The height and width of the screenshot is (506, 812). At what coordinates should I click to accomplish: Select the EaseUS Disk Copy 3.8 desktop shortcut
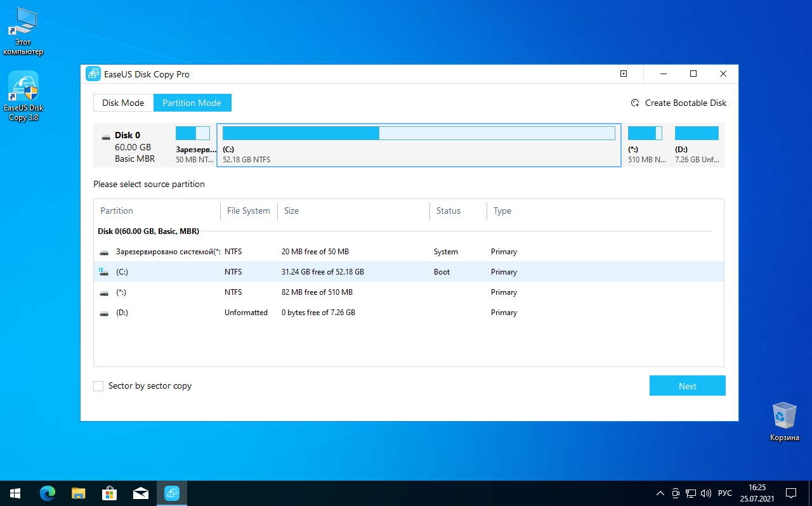pyautogui.click(x=23, y=96)
